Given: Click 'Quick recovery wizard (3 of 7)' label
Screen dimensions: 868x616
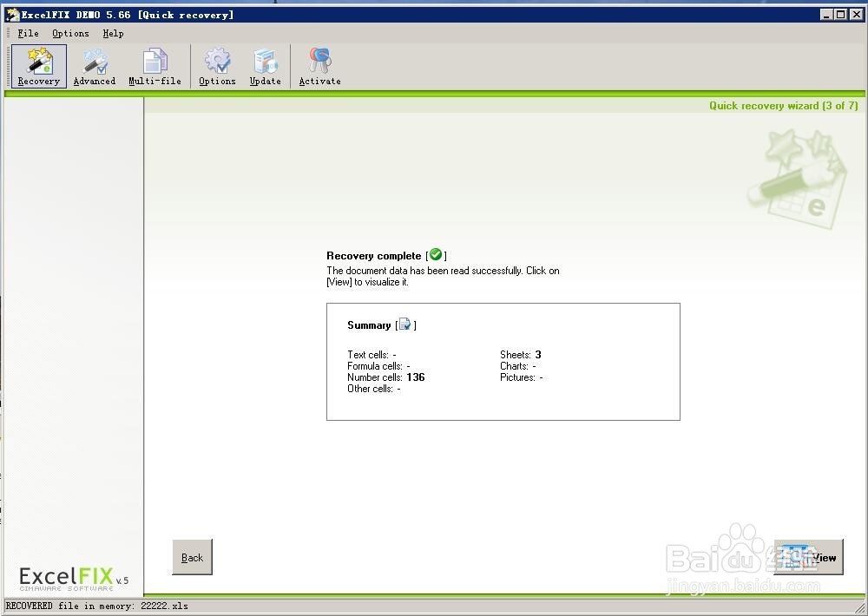Looking at the screenshot, I should click(x=783, y=106).
